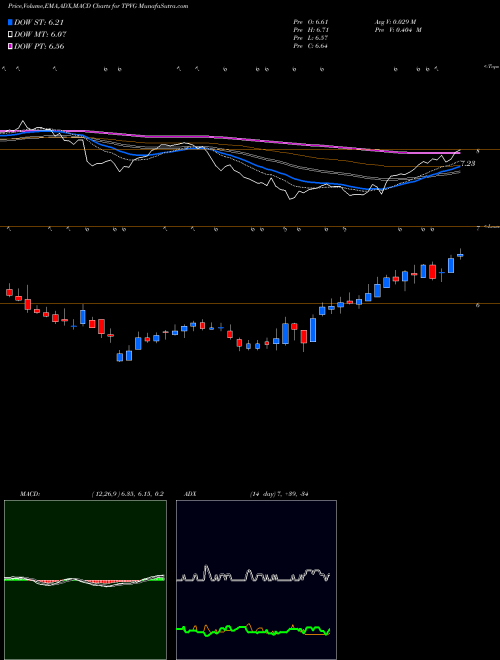Open the green MACD indicator chart
Image resolution: width=500 pixels, height=660 pixels.
(85, 580)
